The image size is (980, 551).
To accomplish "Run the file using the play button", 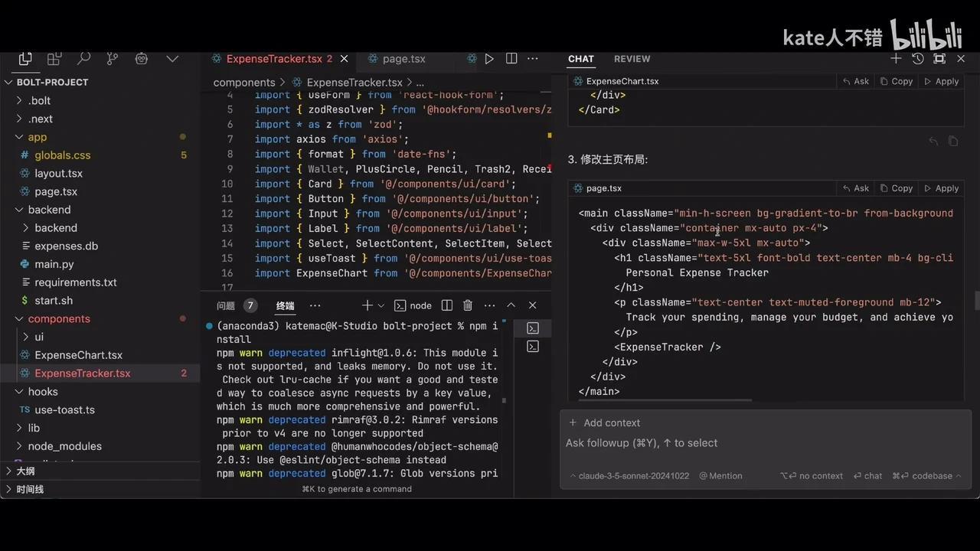I will tap(489, 59).
